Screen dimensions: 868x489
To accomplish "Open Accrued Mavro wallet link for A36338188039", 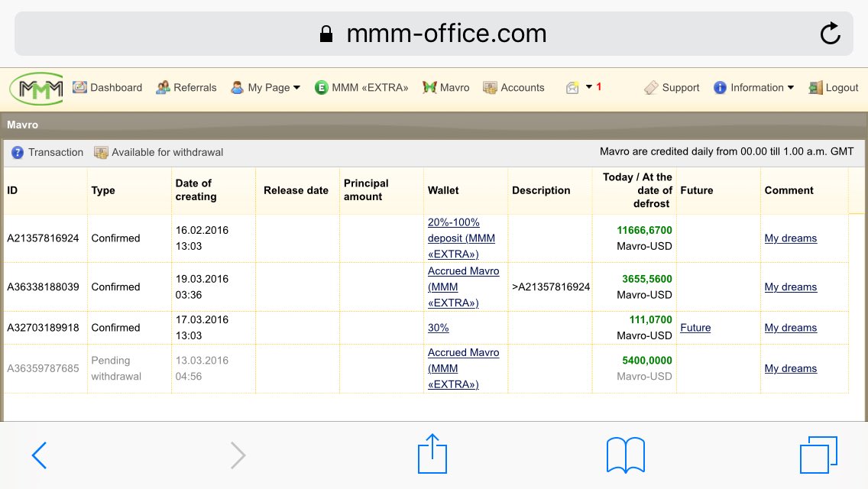I will (463, 287).
